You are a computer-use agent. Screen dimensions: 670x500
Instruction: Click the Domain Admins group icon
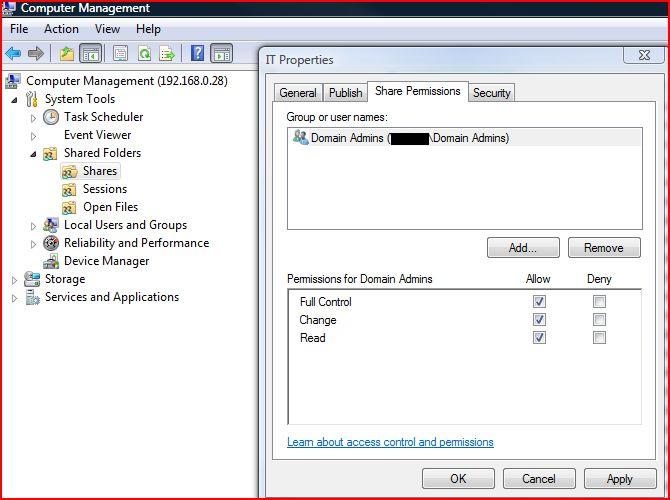click(300, 138)
